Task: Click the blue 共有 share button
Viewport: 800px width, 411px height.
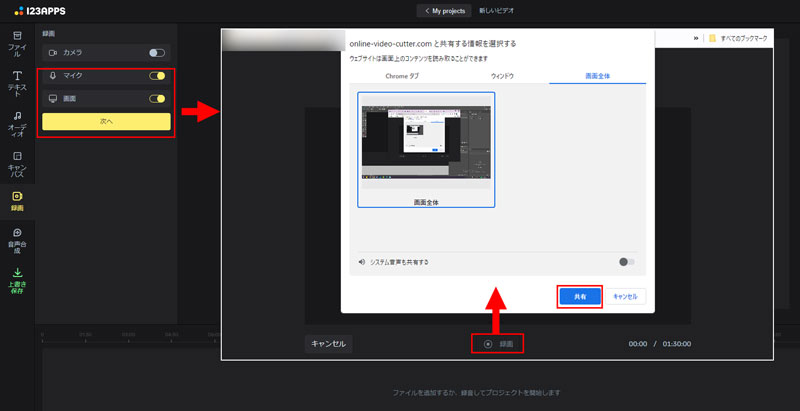Action: point(580,296)
